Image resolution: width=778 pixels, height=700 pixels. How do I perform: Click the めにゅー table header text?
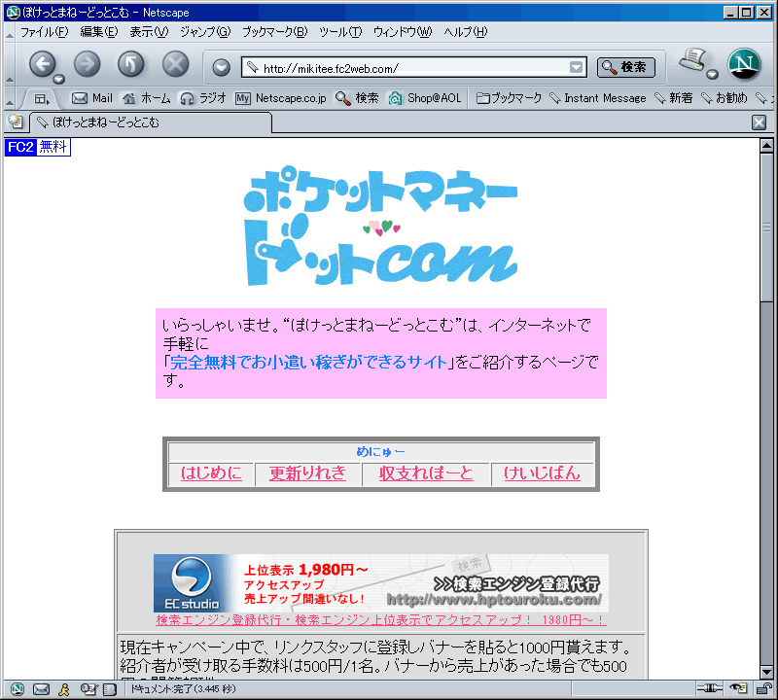380,451
